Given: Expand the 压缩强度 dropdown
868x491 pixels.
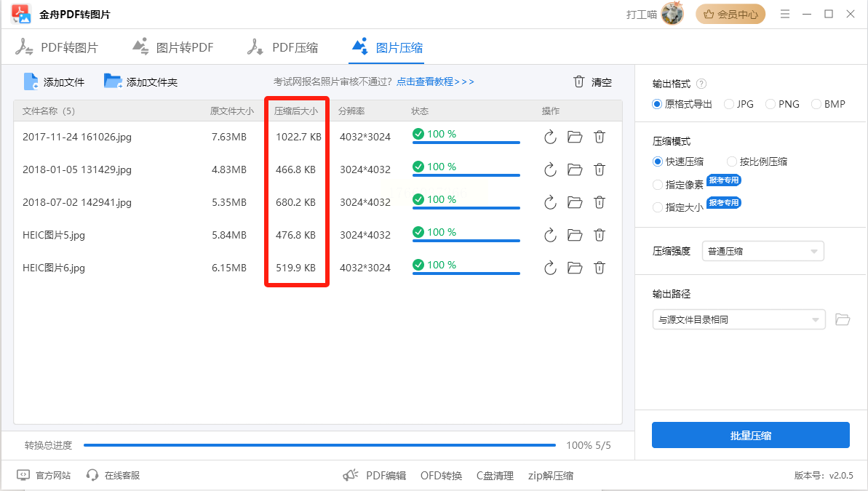Looking at the screenshot, I should (x=763, y=252).
